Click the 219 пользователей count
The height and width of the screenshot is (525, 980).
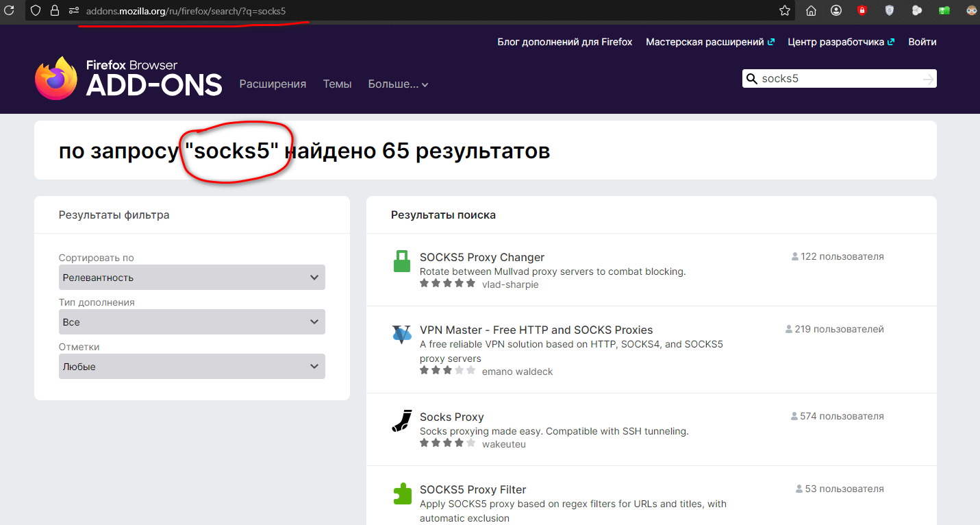point(835,329)
